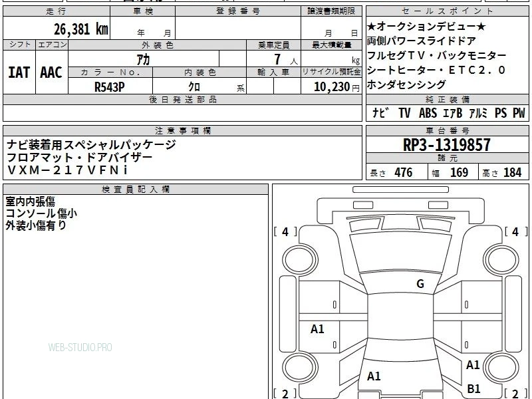Click the 車検 inspection header

[143, 11]
